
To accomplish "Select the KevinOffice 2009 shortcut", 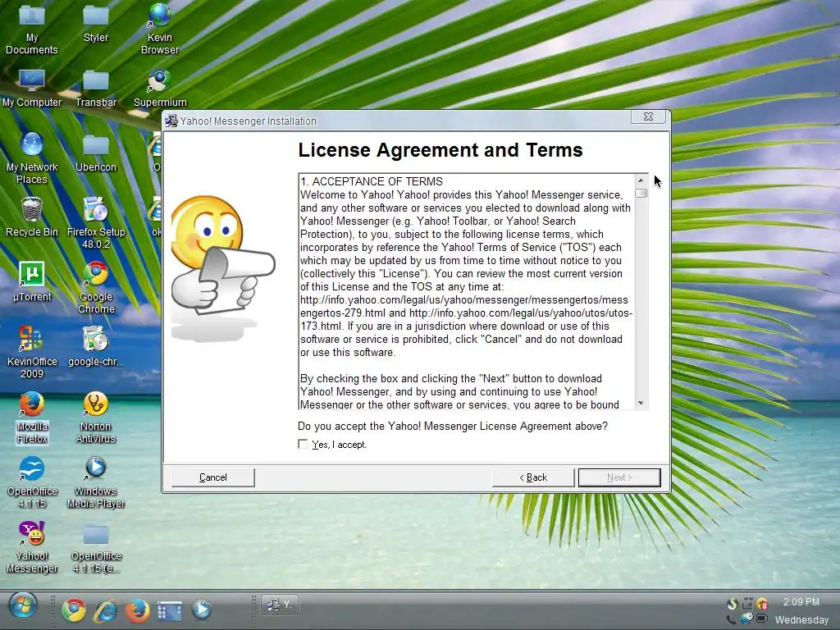I will point(32,353).
